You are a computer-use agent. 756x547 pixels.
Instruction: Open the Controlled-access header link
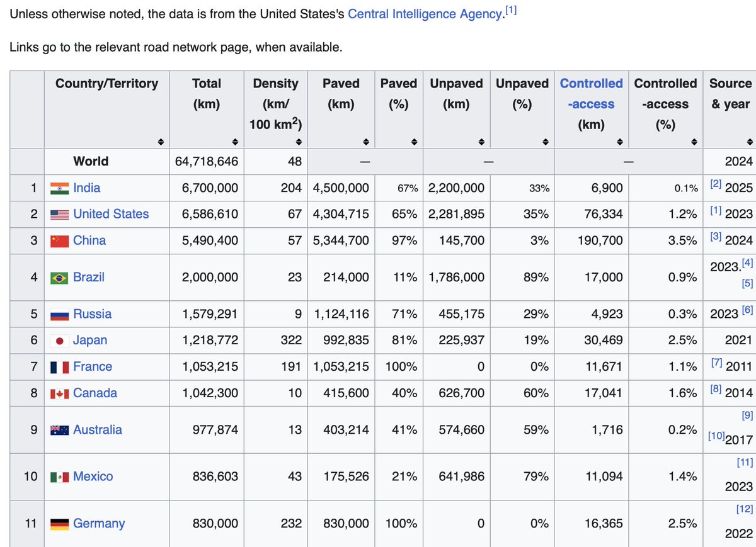coord(592,94)
